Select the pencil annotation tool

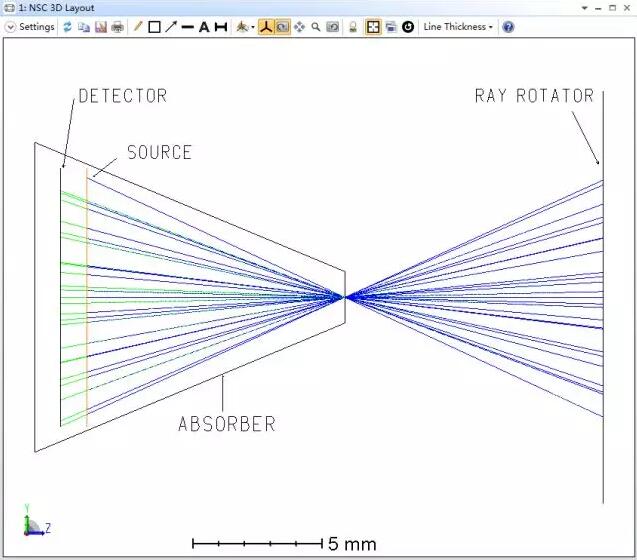point(138,27)
